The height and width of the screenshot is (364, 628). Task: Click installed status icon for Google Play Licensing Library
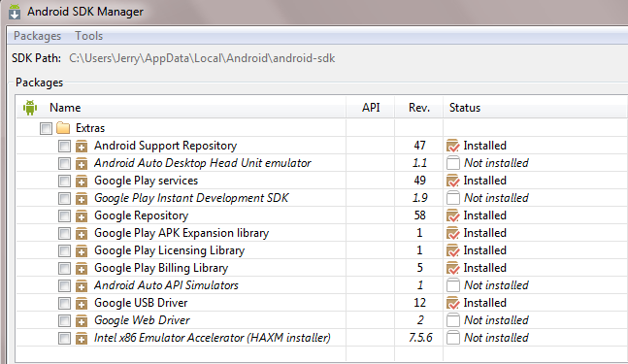pos(453,250)
